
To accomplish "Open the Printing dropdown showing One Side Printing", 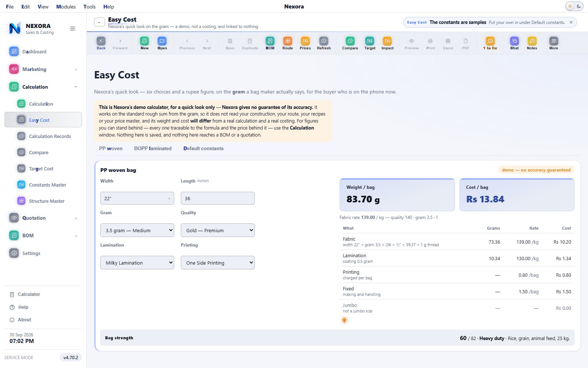I will point(218,263).
